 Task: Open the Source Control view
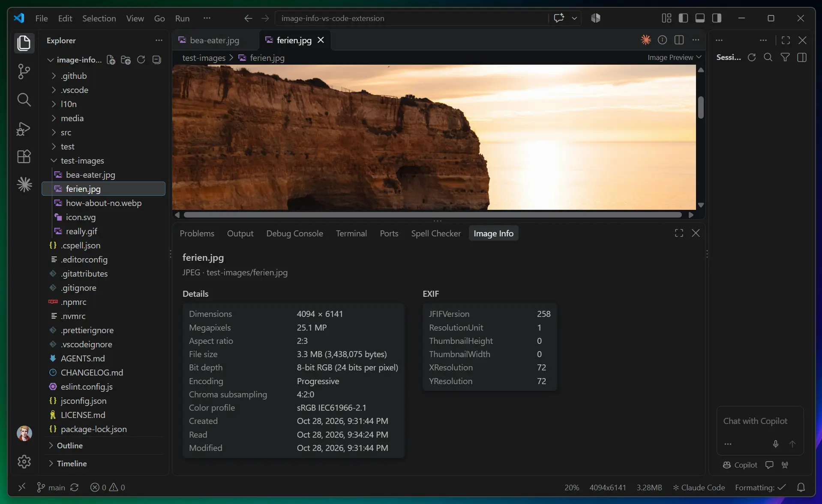point(24,71)
